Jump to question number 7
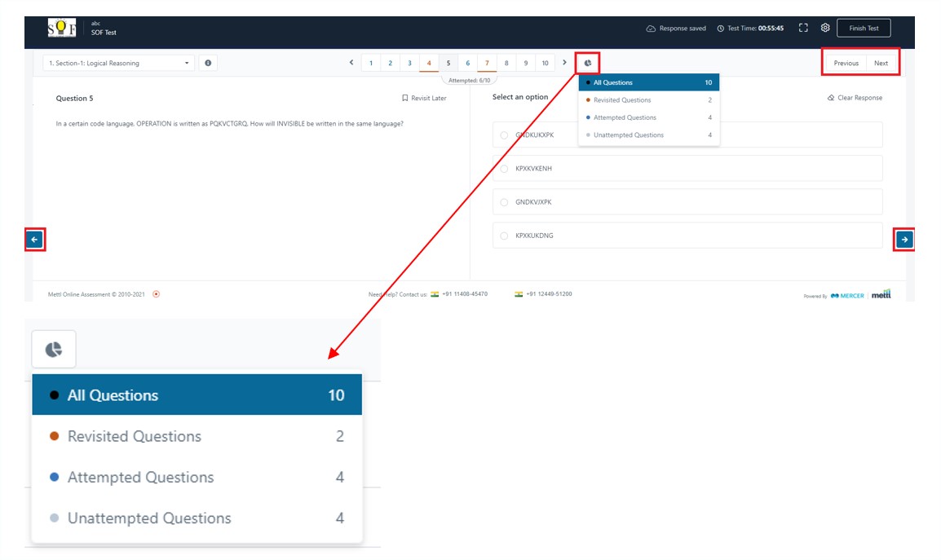Viewport: 941px width, 560px height. point(487,63)
